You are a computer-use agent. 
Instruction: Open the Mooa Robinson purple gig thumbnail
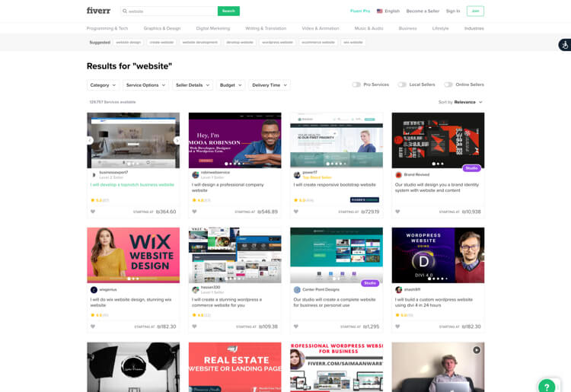point(235,141)
